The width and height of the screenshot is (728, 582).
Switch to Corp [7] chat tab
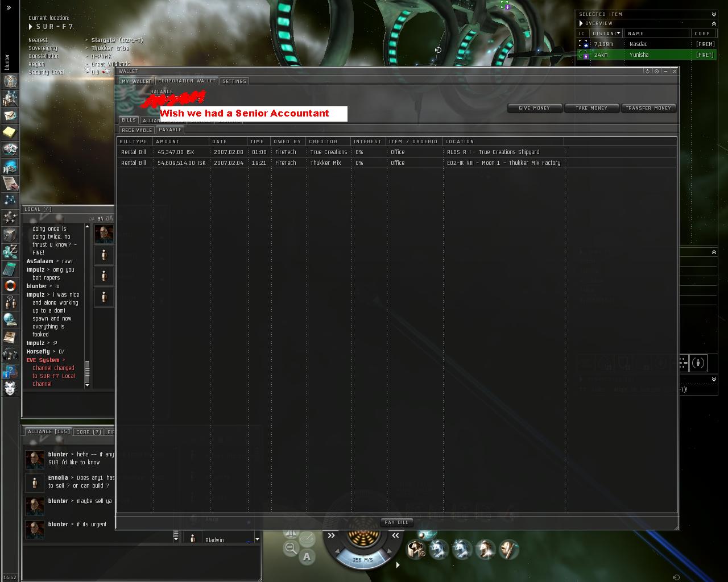[x=89, y=432]
